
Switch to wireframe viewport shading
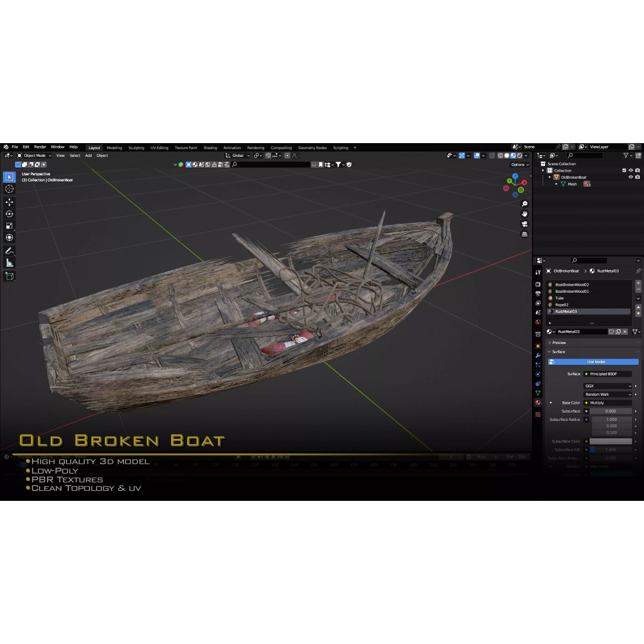pyautogui.click(x=500, y=156)
